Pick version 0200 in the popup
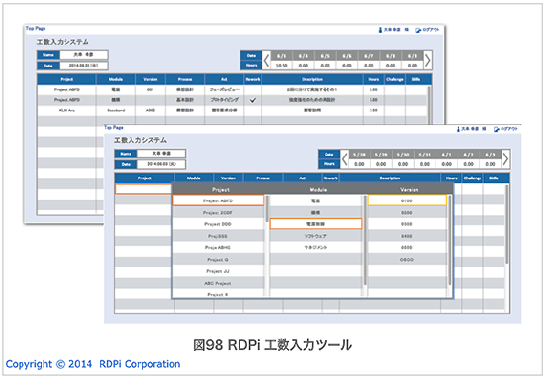Viewport: 545px width, 377px height. (407, 213)
